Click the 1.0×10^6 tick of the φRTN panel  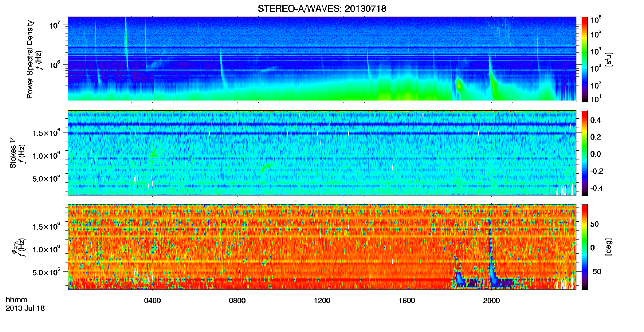[46, 249]
